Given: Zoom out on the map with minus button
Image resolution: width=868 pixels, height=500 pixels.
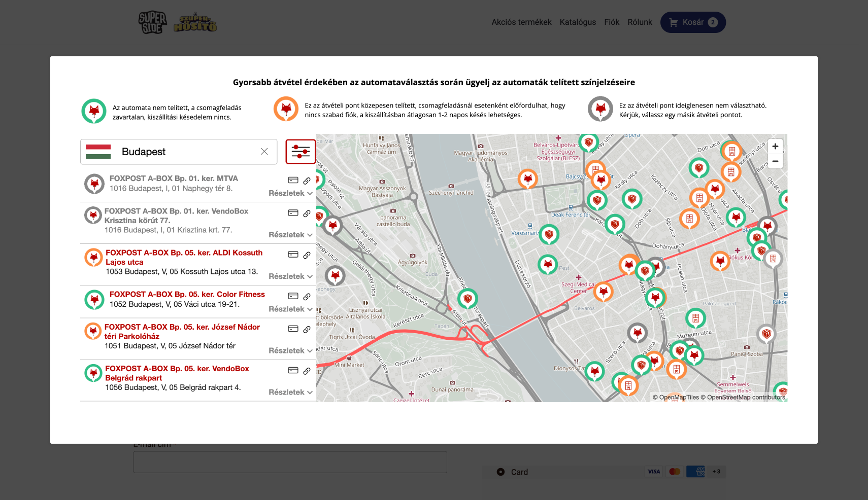Looking at the screenshot, I should coord(775,161).
